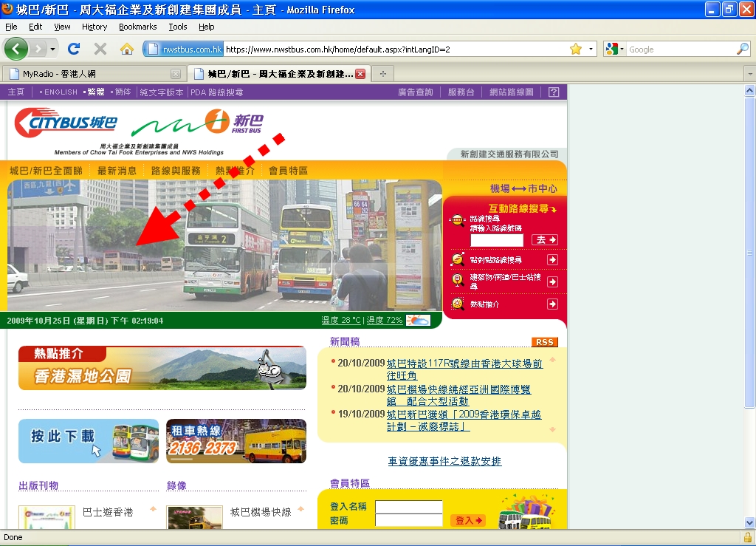Screen dimensions: 756x546
Task: Click the Forward navigation arrow
Action: (x=38, y=49)
